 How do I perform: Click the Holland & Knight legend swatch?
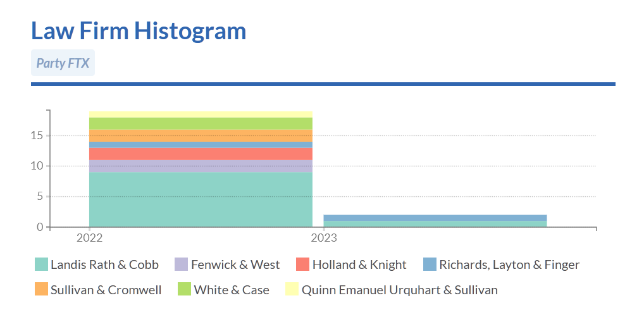[x=303, y=264]
